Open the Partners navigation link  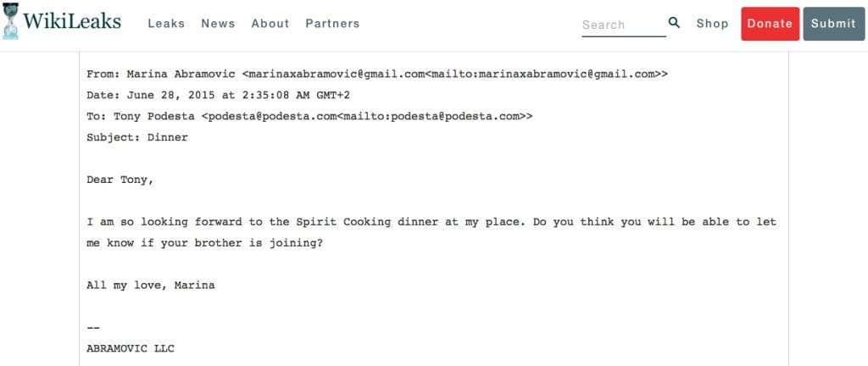click(x=332, y=24)
